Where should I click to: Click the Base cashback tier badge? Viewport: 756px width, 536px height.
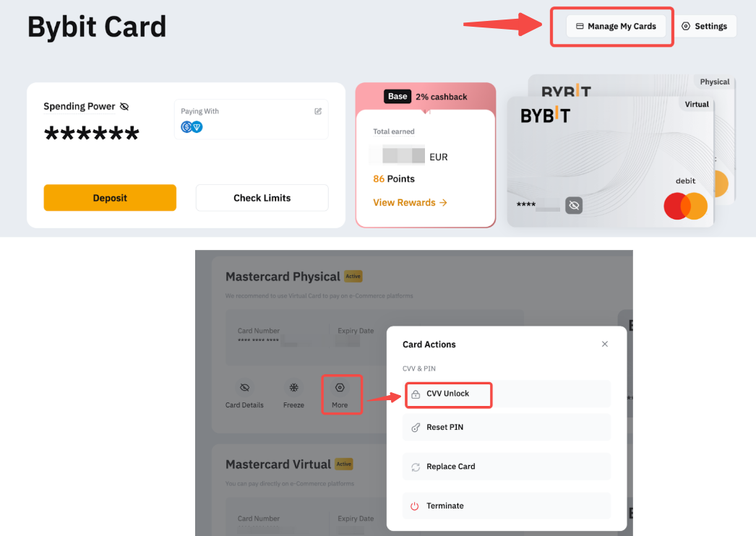coord(398,97)
